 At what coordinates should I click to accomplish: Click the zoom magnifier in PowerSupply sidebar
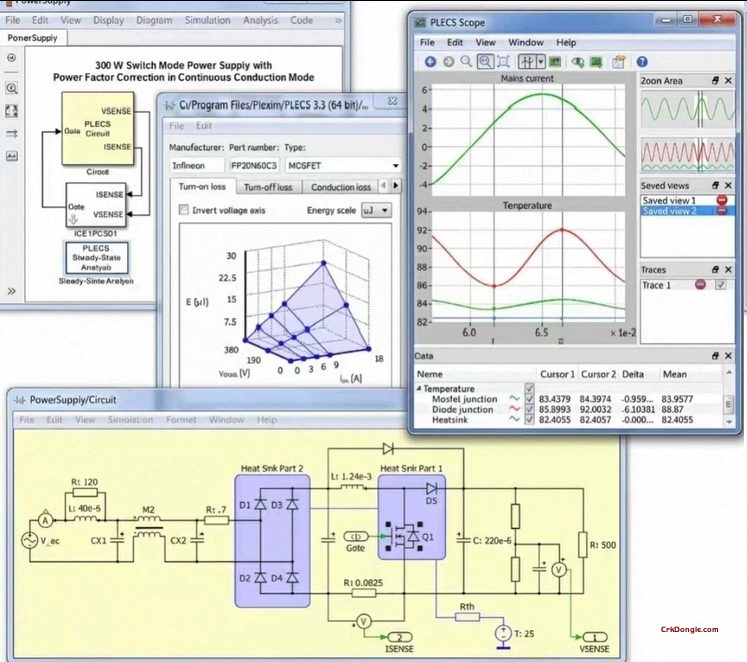point(11,88)
